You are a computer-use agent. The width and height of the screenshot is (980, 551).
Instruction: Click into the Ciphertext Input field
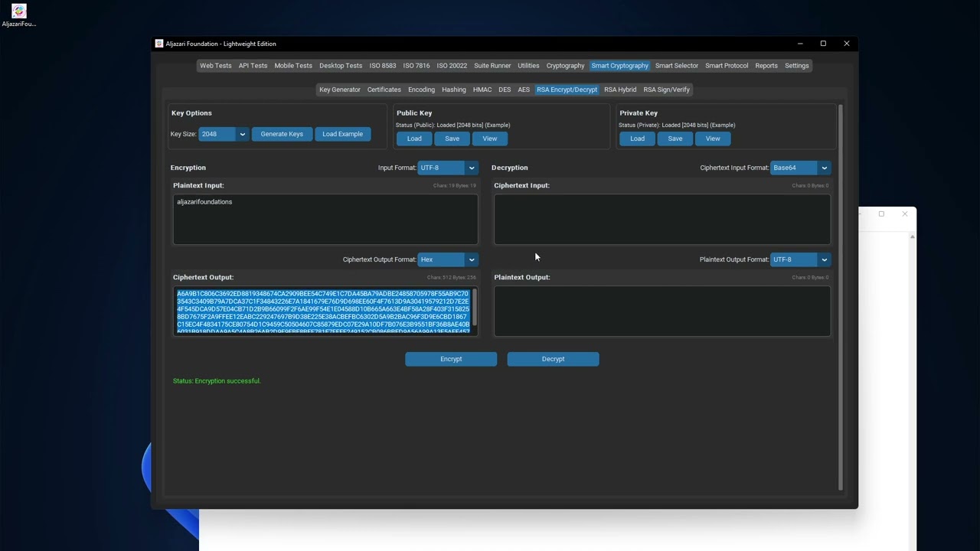pyautogui.click(x=661, y=220)
